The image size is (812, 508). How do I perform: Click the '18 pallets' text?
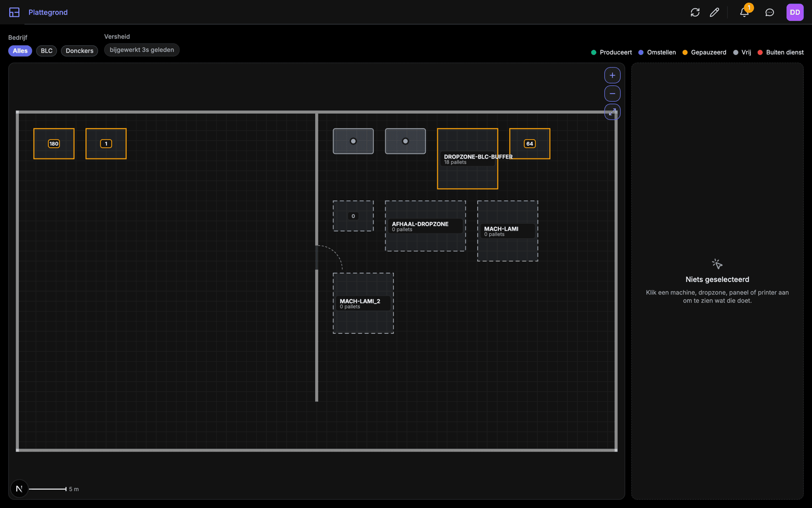click(x=455, y=163)
